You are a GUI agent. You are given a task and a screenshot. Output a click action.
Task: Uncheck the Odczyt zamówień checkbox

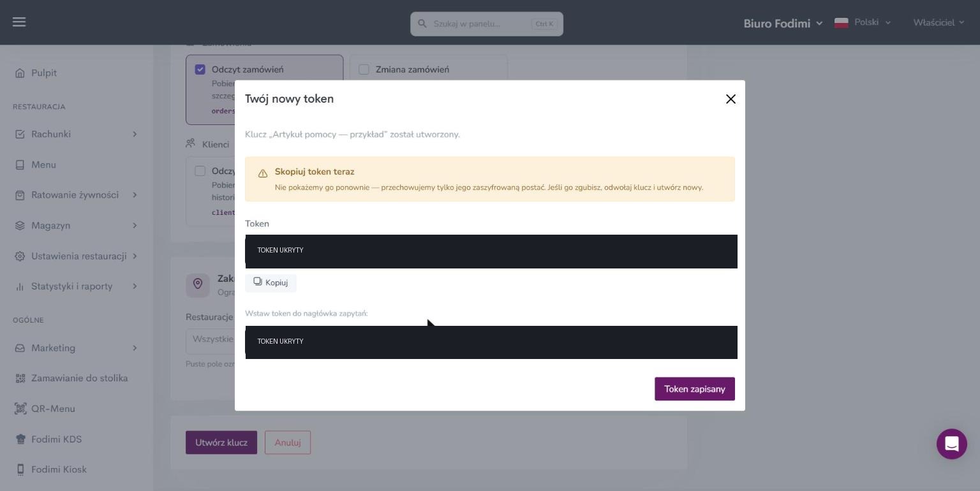coord(200,70)
